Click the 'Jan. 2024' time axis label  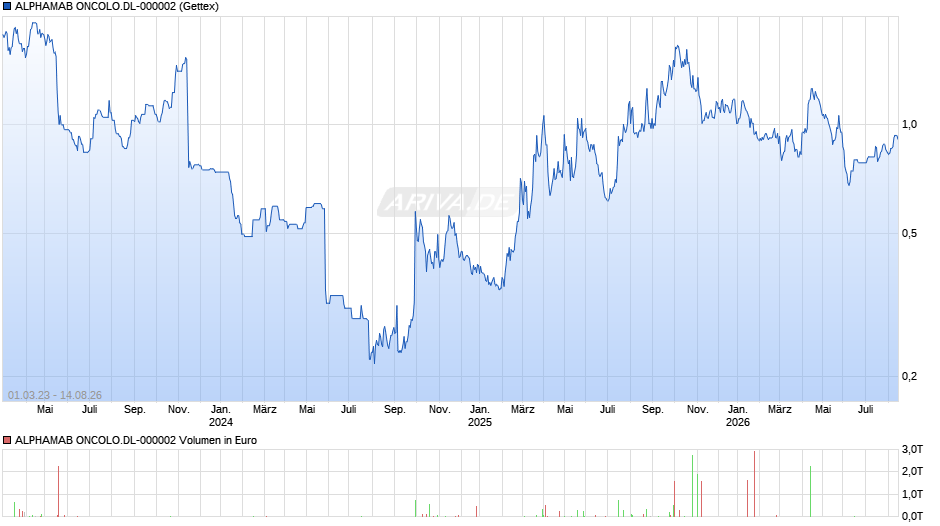(x=221, y=416)
